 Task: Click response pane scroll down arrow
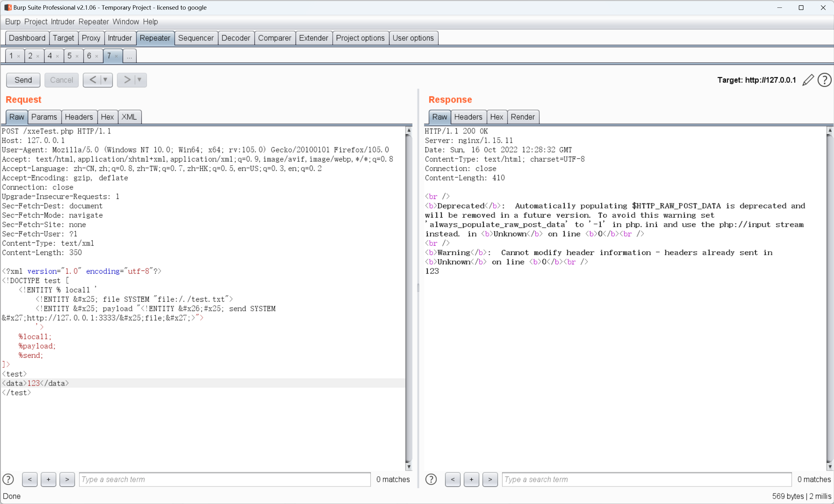click(830, 466)
